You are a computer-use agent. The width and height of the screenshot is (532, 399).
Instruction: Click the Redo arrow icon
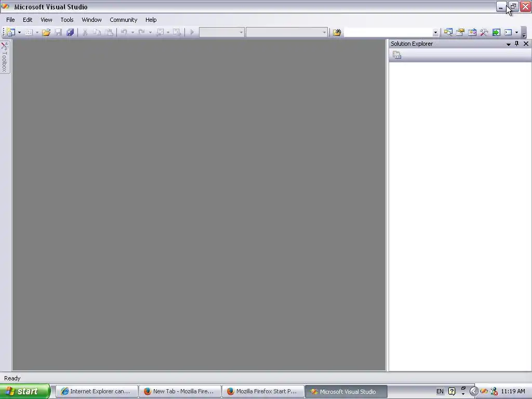pos(141,32)
